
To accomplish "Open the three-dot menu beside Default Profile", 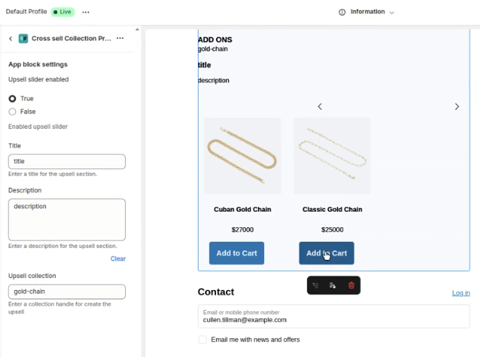I will (x=86, y=12).
